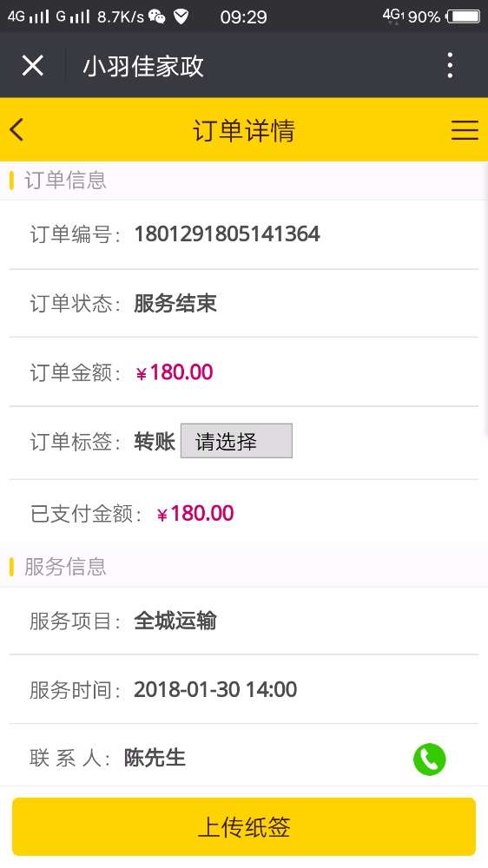Tap the 订单详情 page title
Image resolution: width=488 pixels, height=868 pixels.
pyautogui.click(x=244, y=131)
